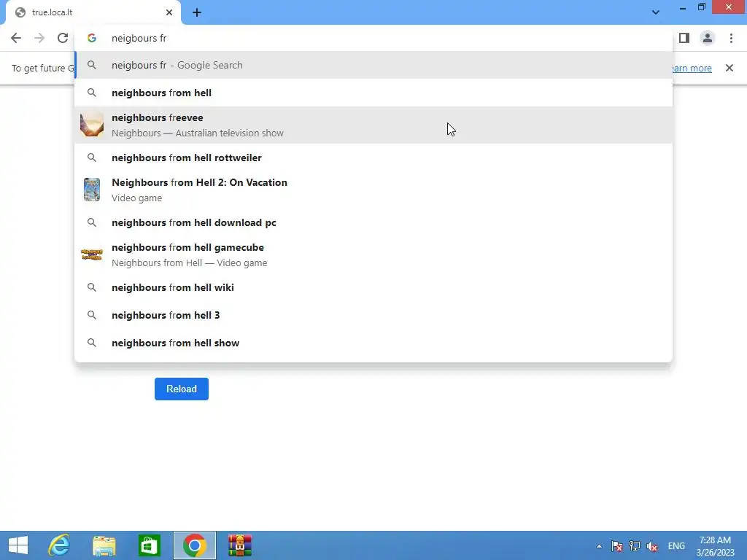The image size is (747, 560).
Task: Click the Neighbours freevee show thumbnail
Action: [x=92, y=125]
